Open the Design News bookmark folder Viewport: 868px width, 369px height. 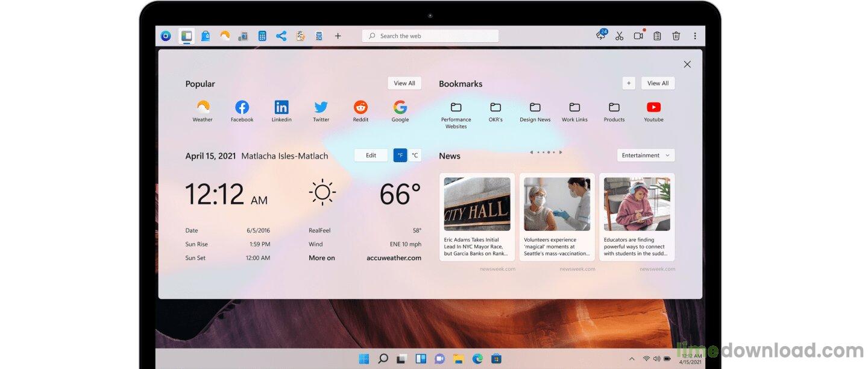[535, 111]
